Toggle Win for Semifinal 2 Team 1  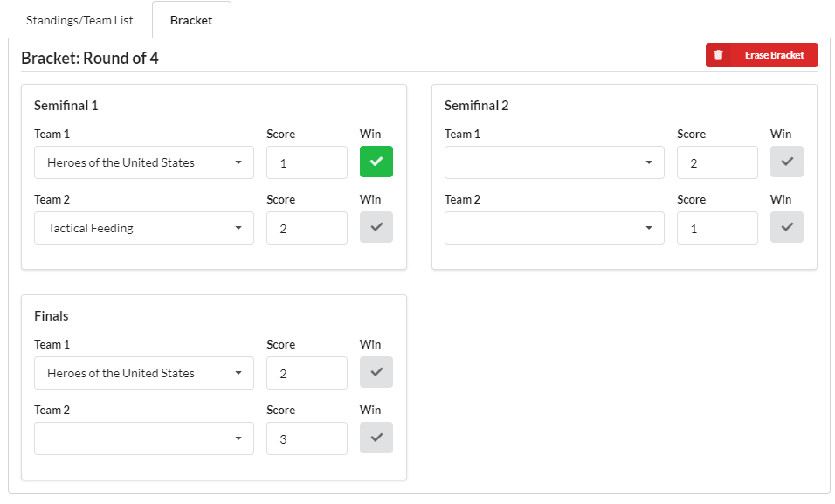click(x=787, y=162)
